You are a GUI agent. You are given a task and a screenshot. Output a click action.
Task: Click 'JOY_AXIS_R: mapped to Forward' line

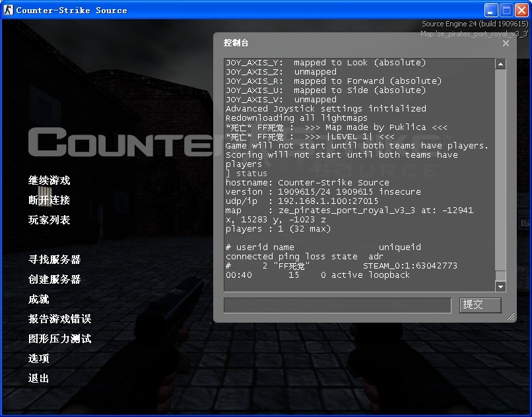pyautogui.click(x=334, y=80)
